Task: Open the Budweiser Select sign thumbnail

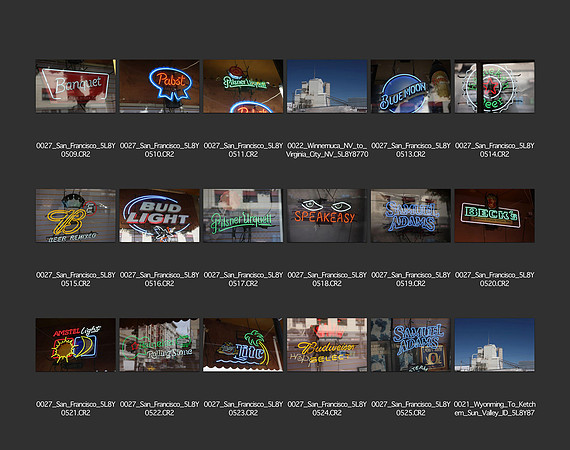Action: (327, 345)
